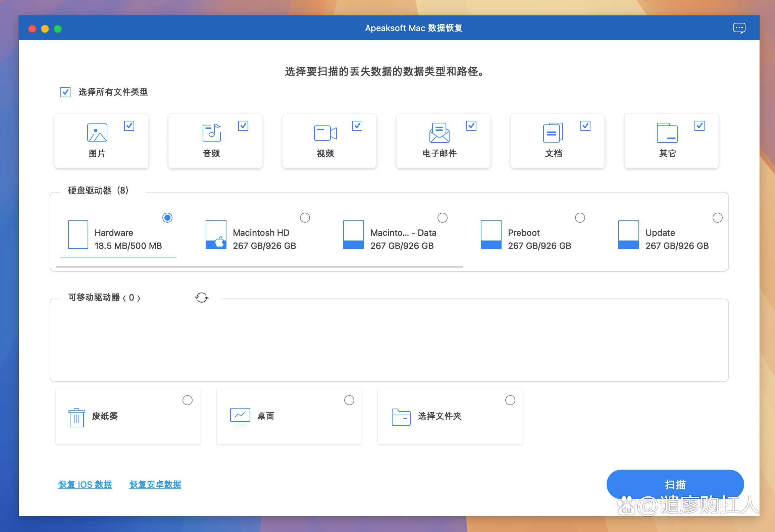Click the 废纸篓 label text
Viewport: 775px width, 532px height.
click(105, 416)
